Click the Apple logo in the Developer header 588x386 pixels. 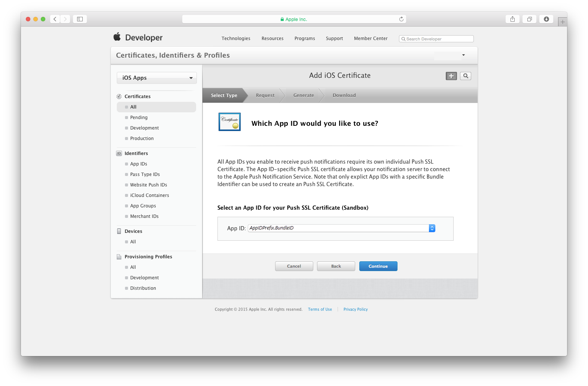pos(117,37)
